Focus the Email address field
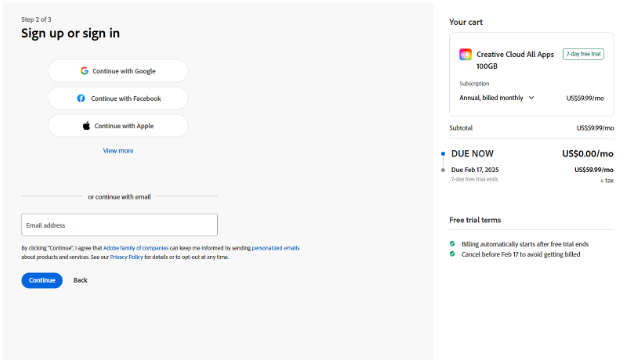Image resolution: width=644 pixels, height=361 pixels. coord(120,225)
